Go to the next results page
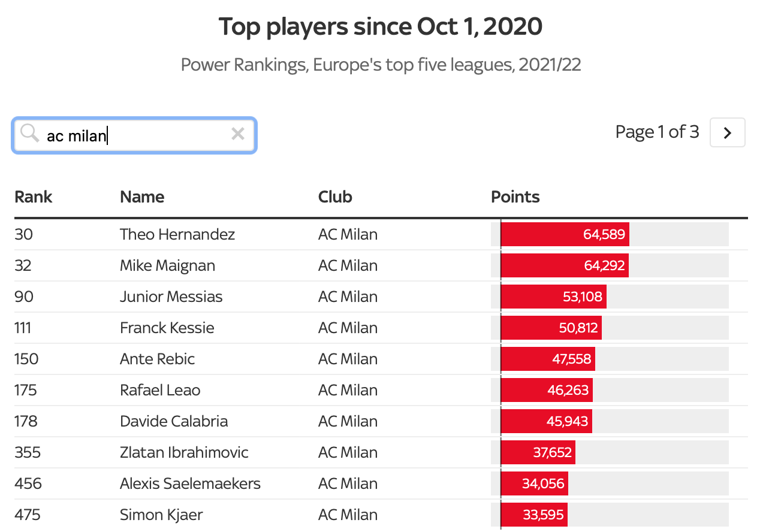Image resolution: width=778 pixels, height=532 pixels. (x=727, y=132)
